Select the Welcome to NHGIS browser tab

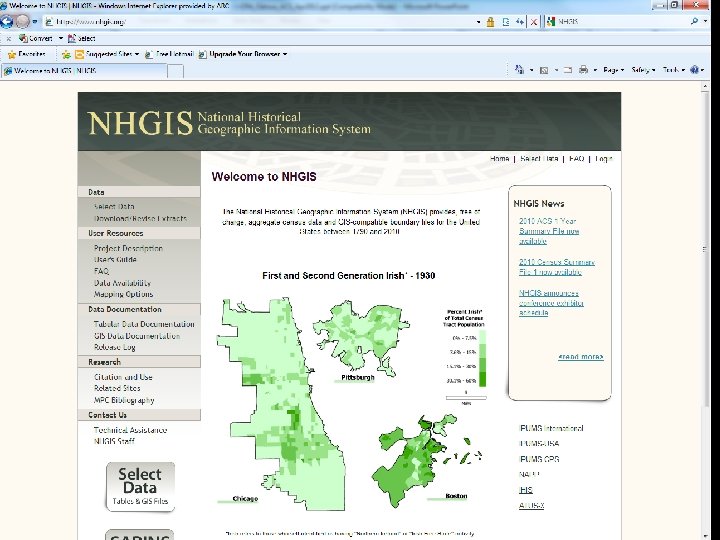coord(84,71)
